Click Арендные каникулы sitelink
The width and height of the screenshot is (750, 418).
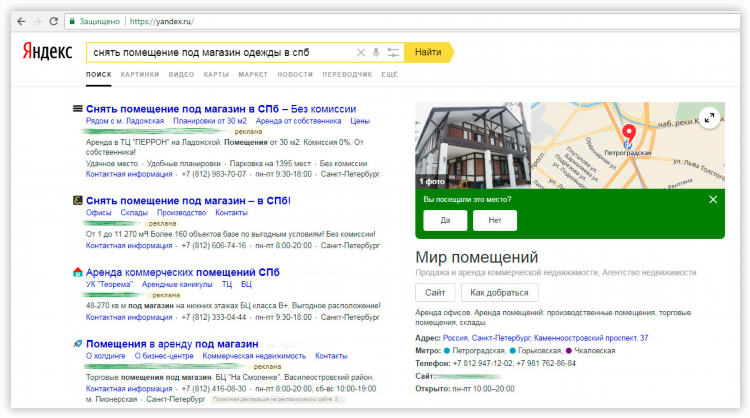(177, 284)
